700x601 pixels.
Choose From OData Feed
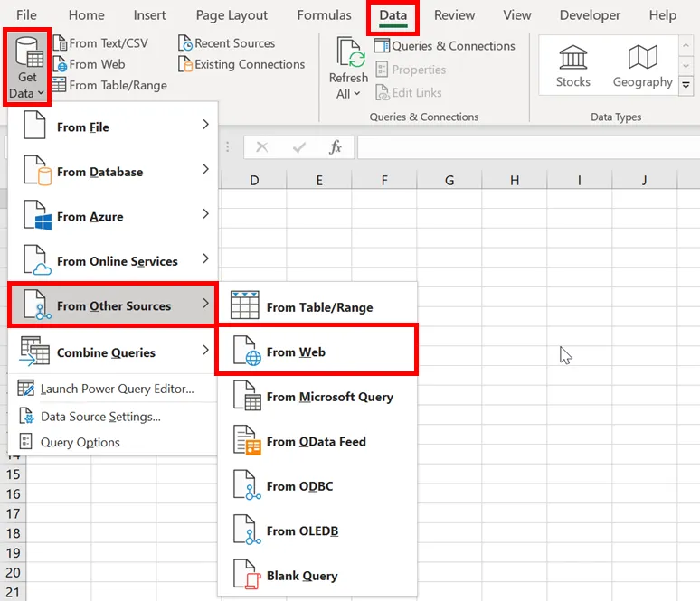click(317, 441)
